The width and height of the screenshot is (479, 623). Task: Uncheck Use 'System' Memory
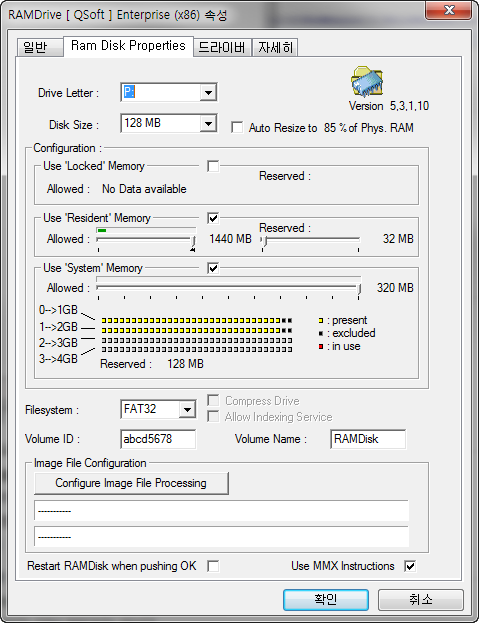click(213, 268)
